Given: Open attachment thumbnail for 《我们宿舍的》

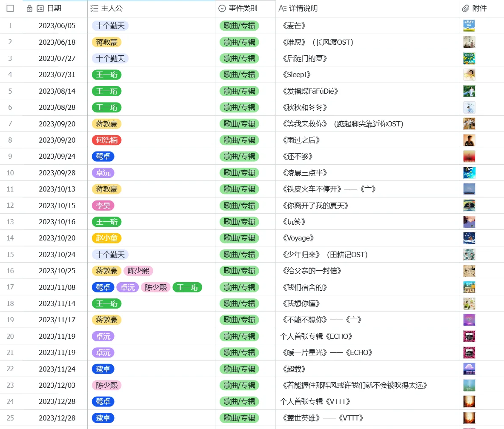Looking at the screenshot, I should pyautogui.click(x=469, y=287).
